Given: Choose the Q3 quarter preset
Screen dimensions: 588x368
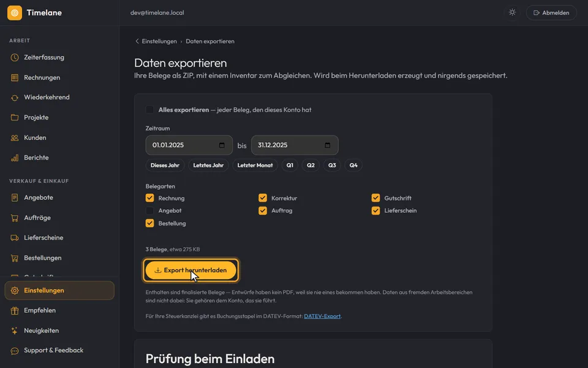Looking at the screenshot, I should [x=332, y=165].
